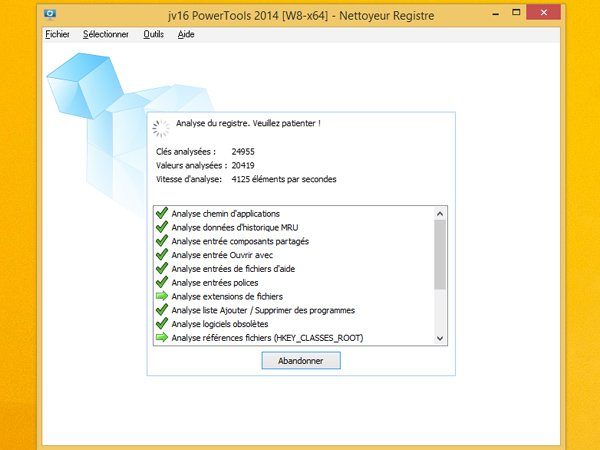600x450 pixels.
Task: Click checkmark beside Analyse chemin d'applications
Action: pyautogui.click(x=162, y=213)
